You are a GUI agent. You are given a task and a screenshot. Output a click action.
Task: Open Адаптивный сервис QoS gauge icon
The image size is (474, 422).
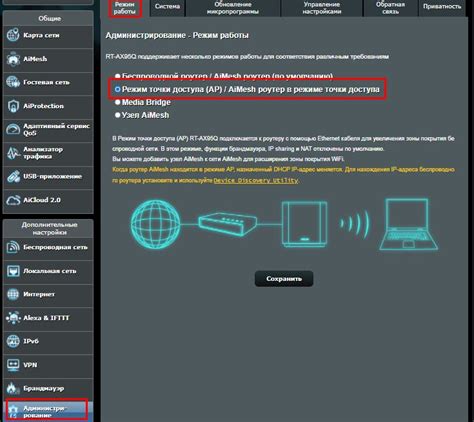pyautogui.click(x=13, y=129)
